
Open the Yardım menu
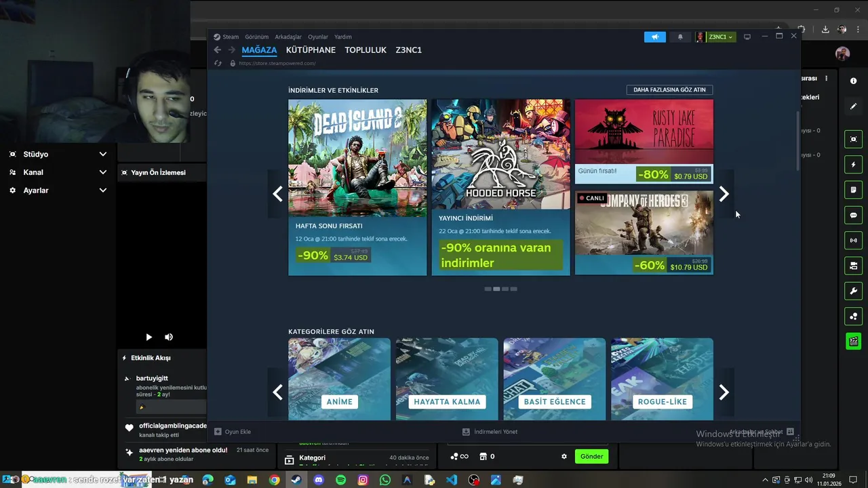pyautogui.click(x=342, y=37)
